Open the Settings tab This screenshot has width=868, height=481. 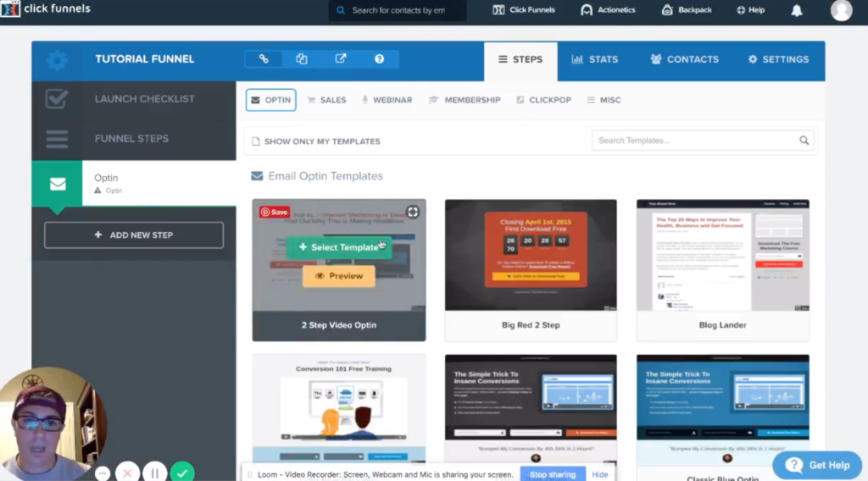click(x=778, y=60)
